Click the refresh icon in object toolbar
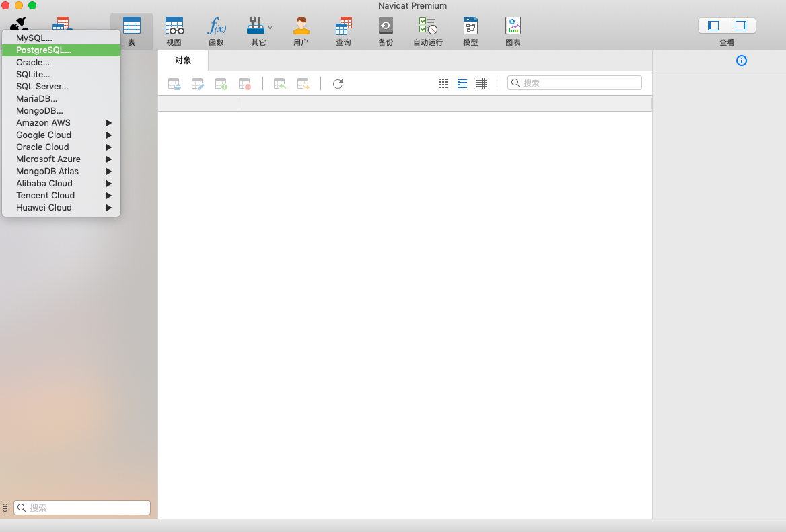The height and width of the screenshot is (532, 786). pyautogui.click(x=338, y=83)
